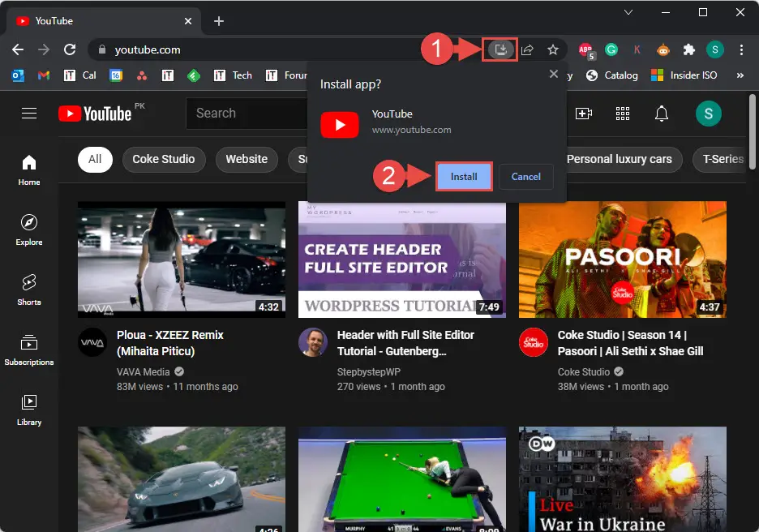
Task: Open the Chrome profile avatar S in the toolbar
Action: pyautogui.click(x=715, y=49)
